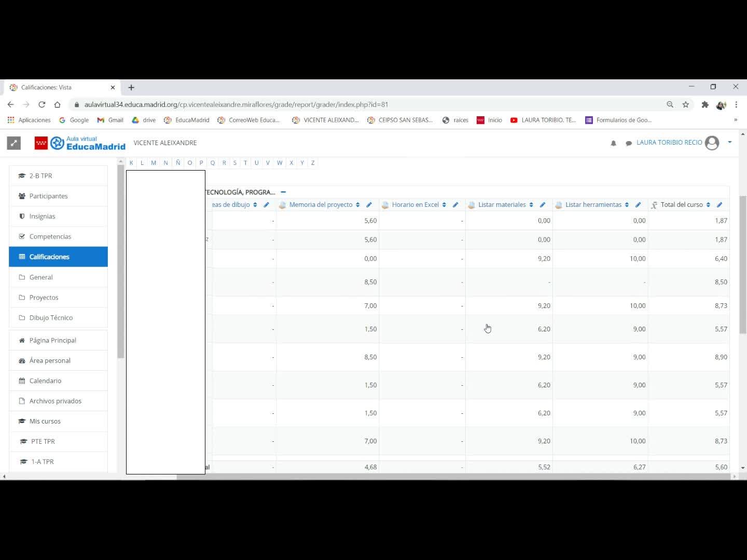Open the drive bookmark
747x560 pixels.
[144, 120]
